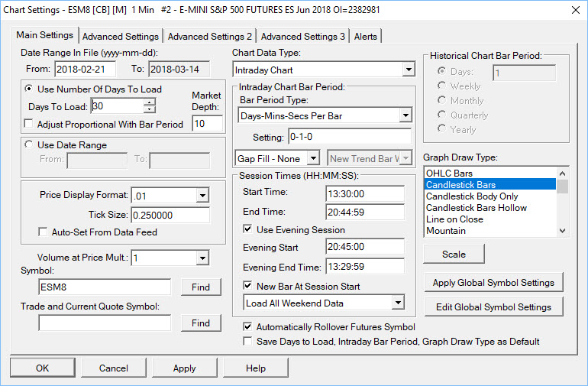Increase Days To Load with up stepper arrow

(149, 102)
